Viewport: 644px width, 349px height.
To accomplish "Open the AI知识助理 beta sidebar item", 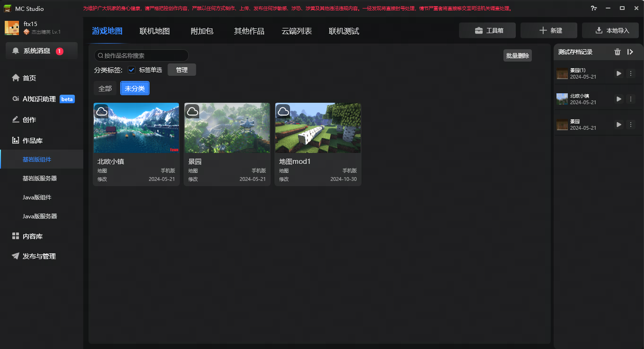I will point(42,99).
